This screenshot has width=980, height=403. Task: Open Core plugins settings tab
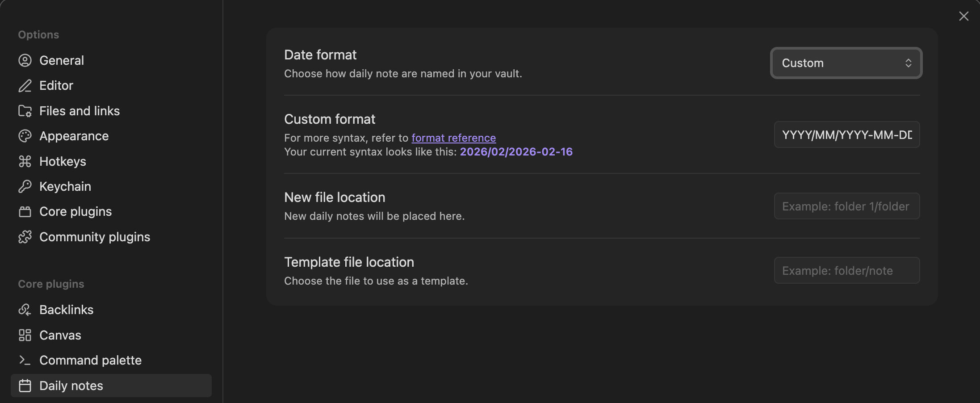coord(75,211)
